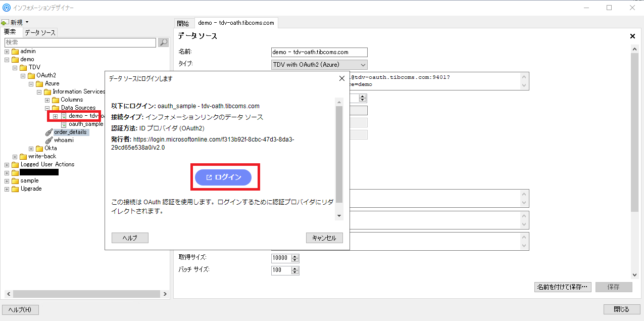Click the 名前 text field
The width and height of the screenshot is (644, 321).
point(319,52)
